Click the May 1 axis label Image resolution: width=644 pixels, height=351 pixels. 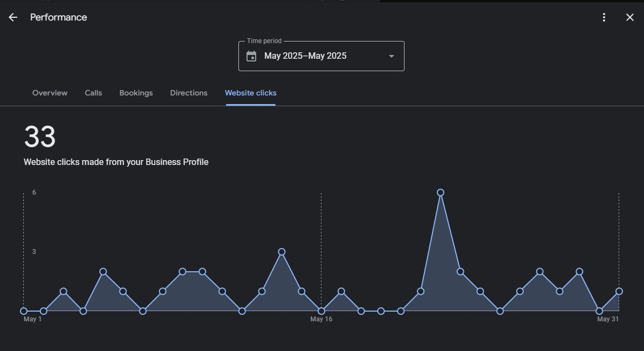coord(32,319)
